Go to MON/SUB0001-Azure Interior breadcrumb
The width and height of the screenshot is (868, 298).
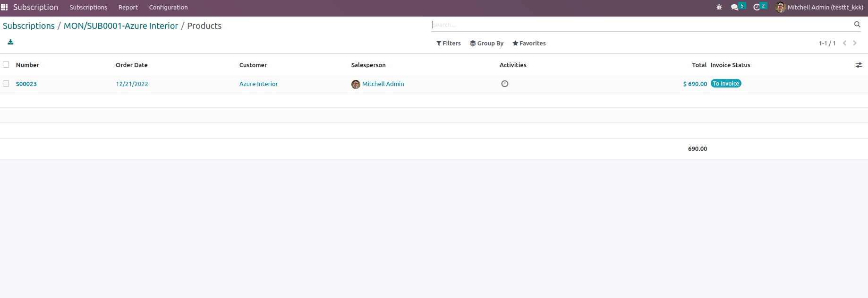pos(121,26)
